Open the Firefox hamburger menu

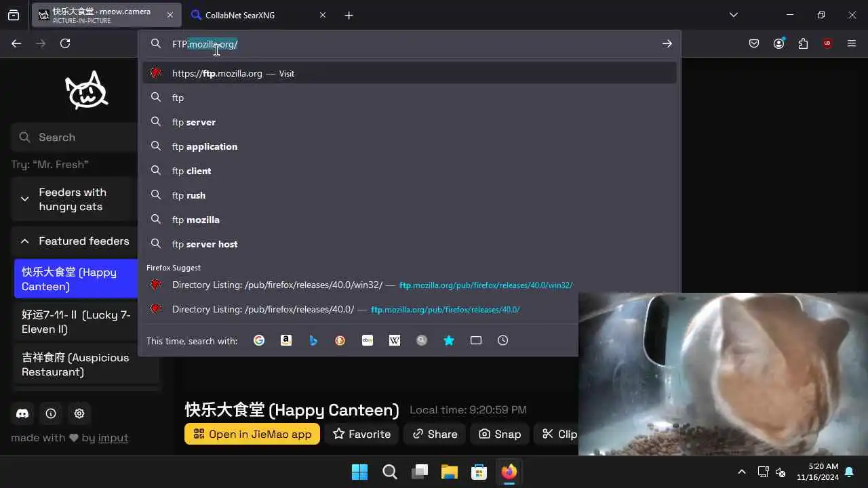click(852, 43)
